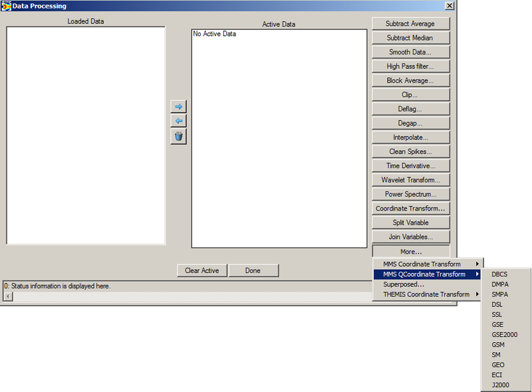Click the Data Processing title bar icon
Screen dimensions: 532x392
6,5
